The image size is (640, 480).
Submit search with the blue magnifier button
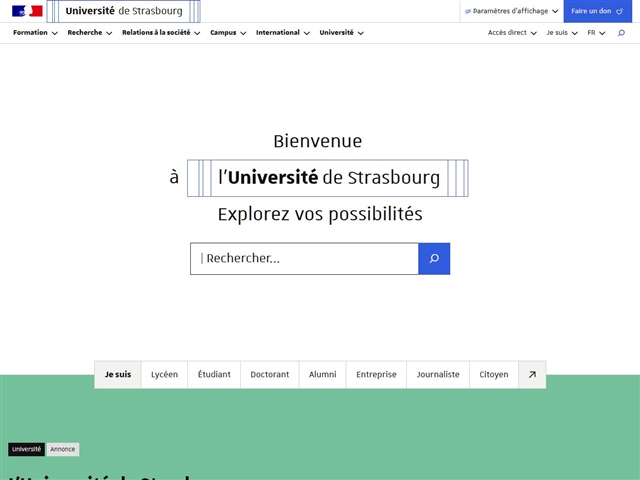434,258
